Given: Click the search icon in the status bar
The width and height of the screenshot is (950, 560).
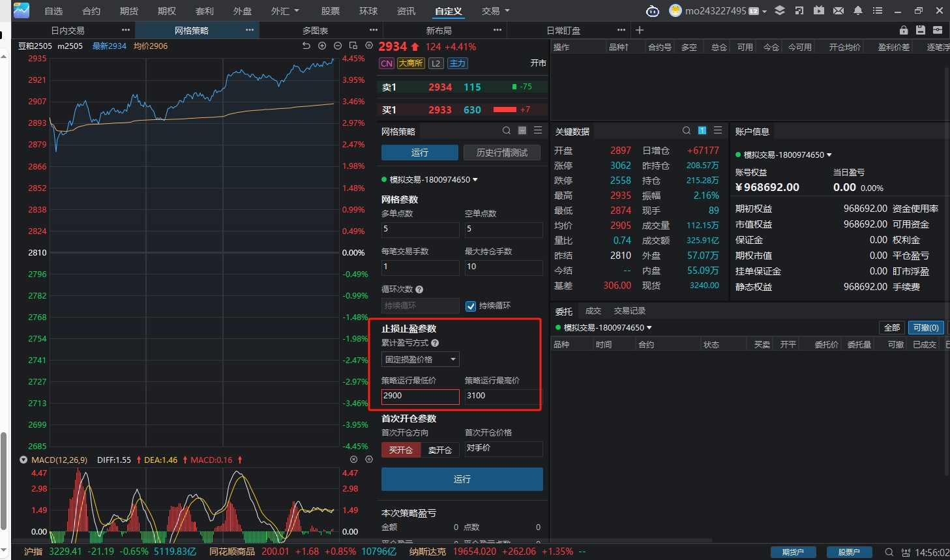Looking at the screenshot, I should tap(889, 552).
